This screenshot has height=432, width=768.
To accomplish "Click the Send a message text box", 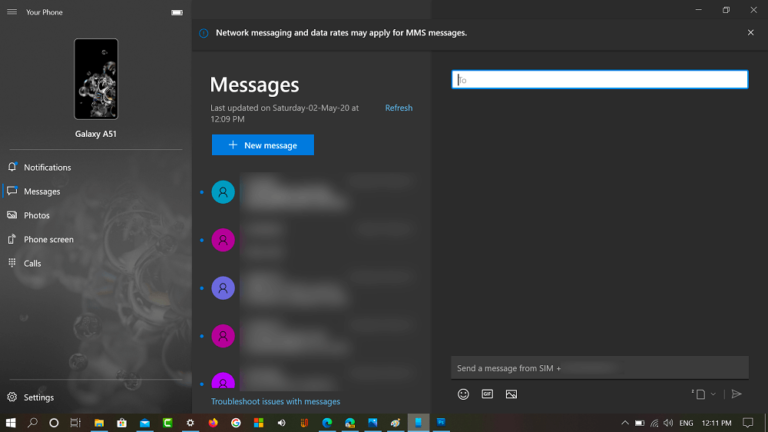I will click(x=600, y=368).
